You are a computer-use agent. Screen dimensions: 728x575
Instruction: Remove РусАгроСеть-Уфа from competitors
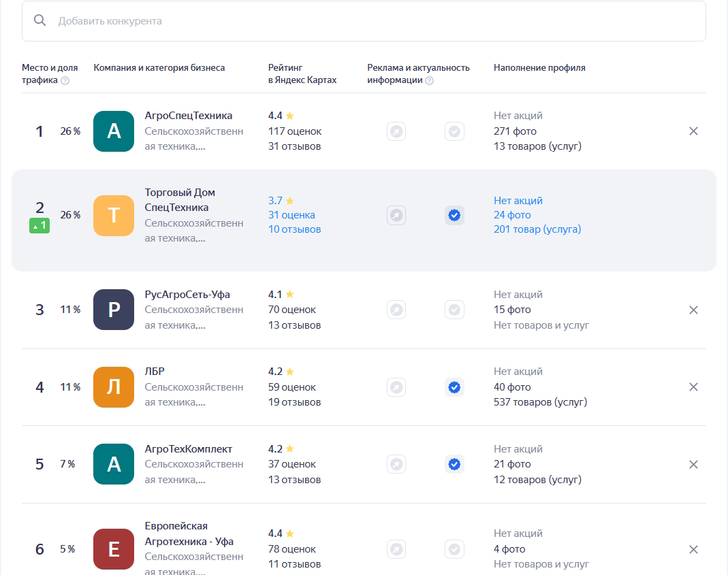click(694, 310)
